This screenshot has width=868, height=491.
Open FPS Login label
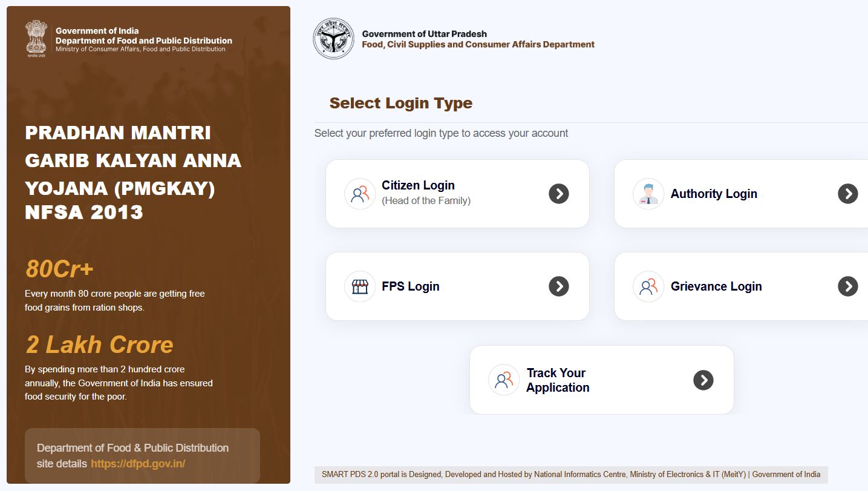click(x=411, y=286)
